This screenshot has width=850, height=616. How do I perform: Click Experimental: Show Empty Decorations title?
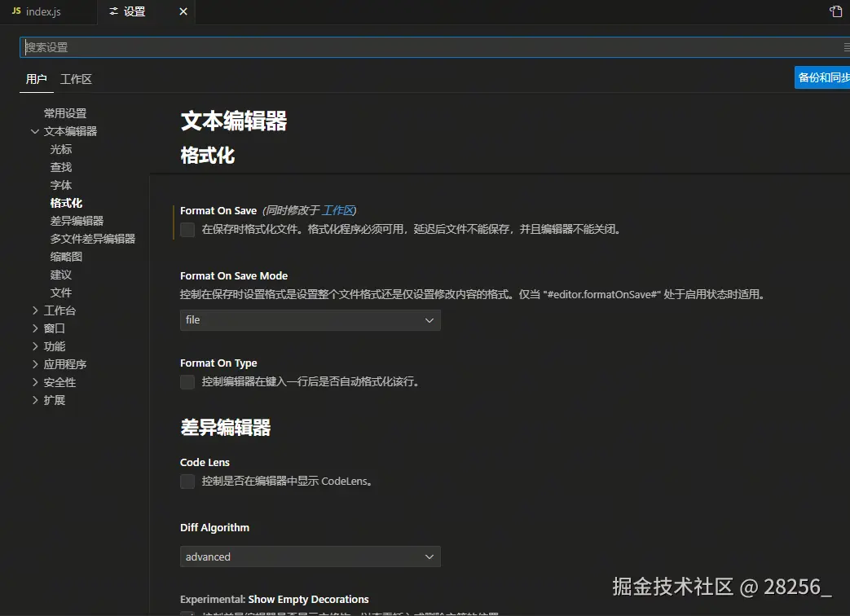(275, 599)
